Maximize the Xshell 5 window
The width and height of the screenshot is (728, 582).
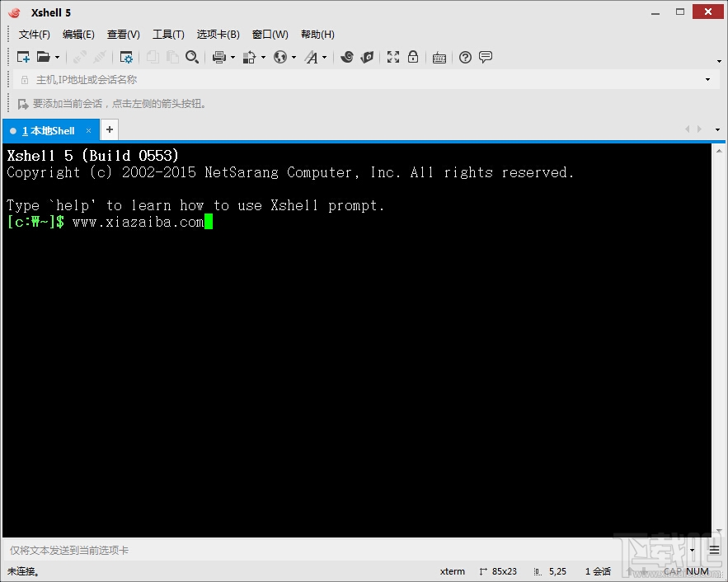(679, 12)
